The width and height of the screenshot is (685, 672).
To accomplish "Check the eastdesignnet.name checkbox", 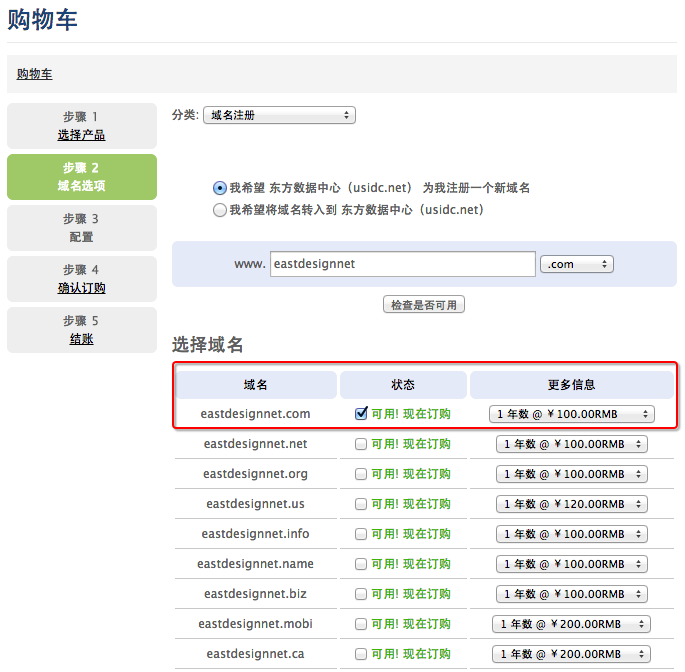I will click(x=361, y=564).
